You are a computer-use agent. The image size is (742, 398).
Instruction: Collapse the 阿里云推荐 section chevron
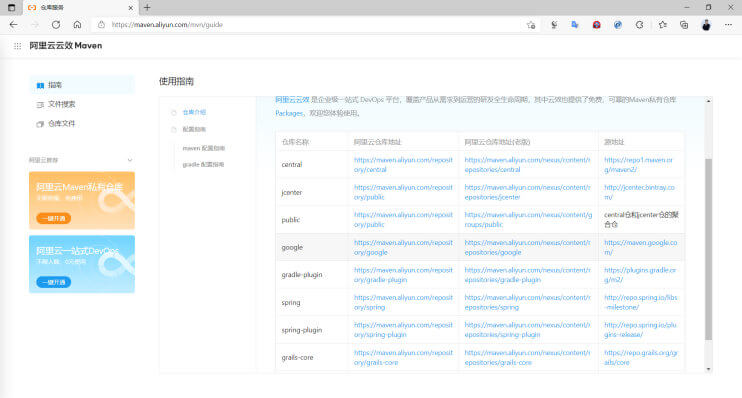(130, 160)
